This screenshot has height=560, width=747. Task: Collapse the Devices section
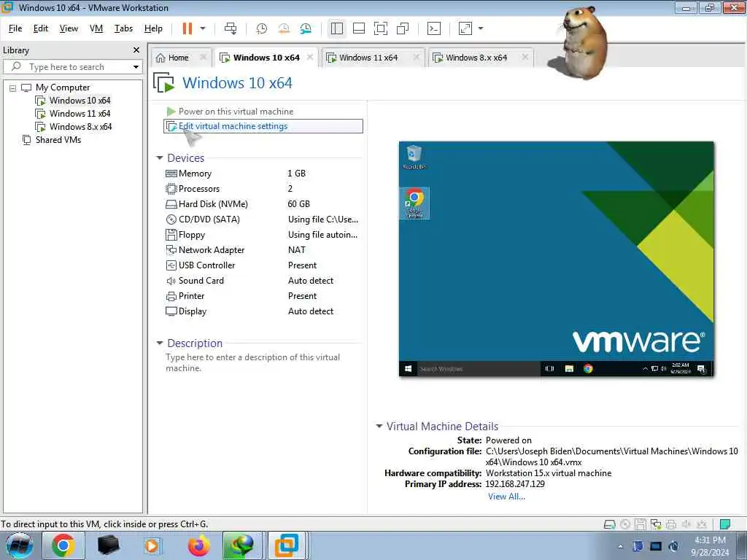[160, 158]
